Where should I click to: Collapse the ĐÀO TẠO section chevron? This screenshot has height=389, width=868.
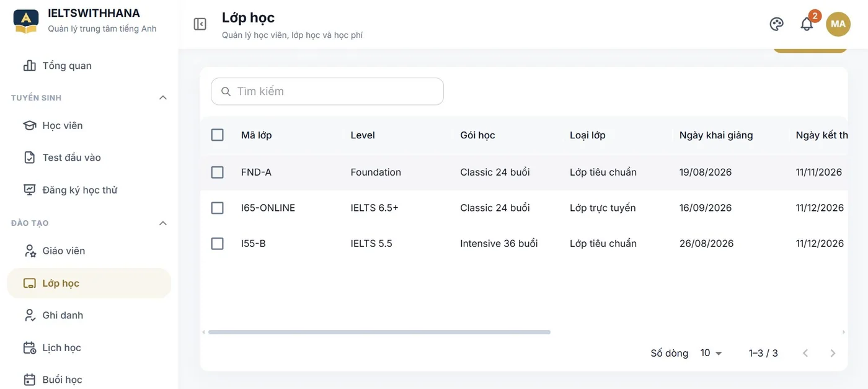pyautogui.click(x=163, y=223)
